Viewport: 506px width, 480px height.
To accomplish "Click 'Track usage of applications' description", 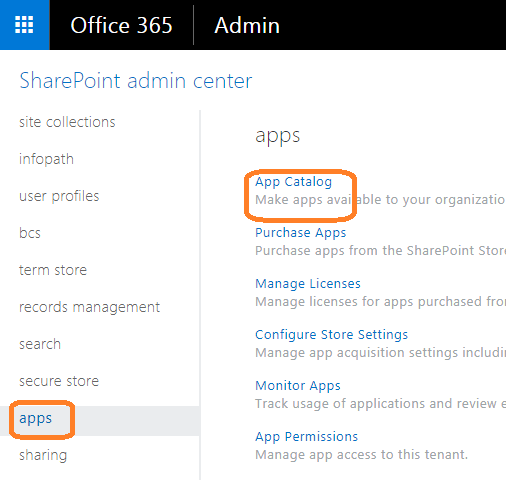I will [380, 404].
